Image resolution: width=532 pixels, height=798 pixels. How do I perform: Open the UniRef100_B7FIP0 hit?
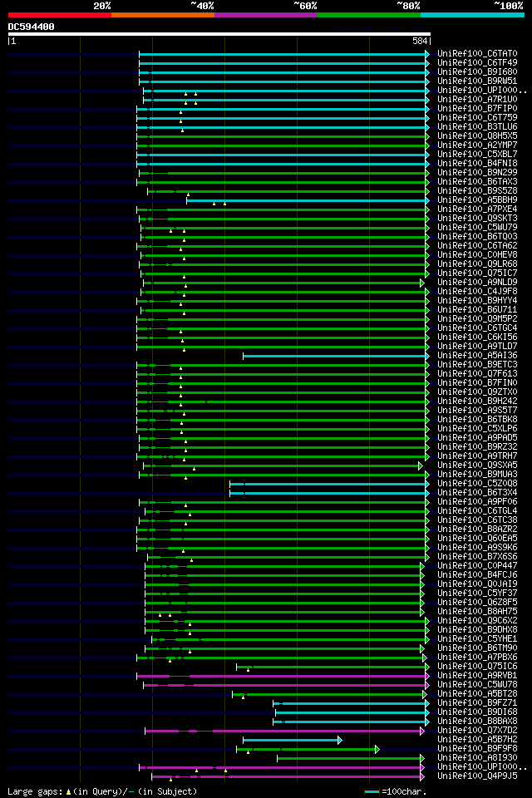tap(477, 108)
